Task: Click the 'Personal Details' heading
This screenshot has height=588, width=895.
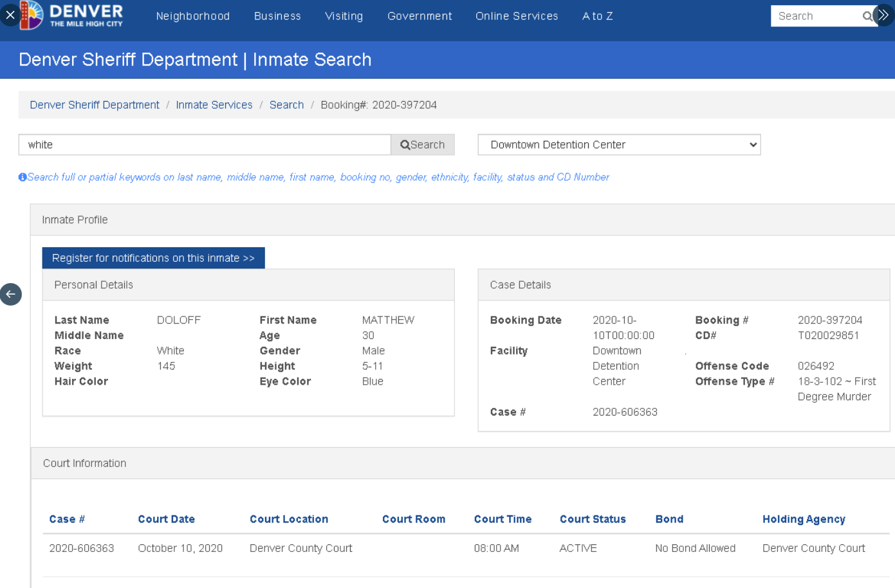Action: coord(93,285)
